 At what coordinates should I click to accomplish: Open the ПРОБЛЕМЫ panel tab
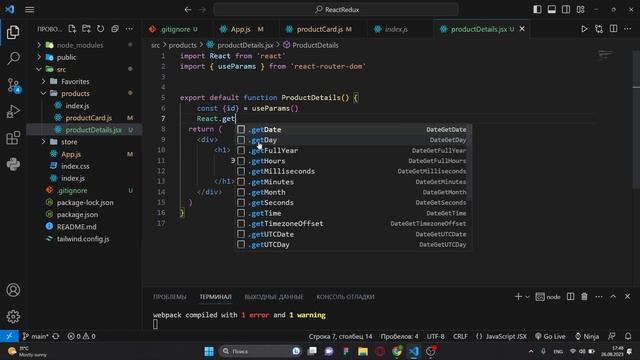pyautogui.click(x=170, y=297)
